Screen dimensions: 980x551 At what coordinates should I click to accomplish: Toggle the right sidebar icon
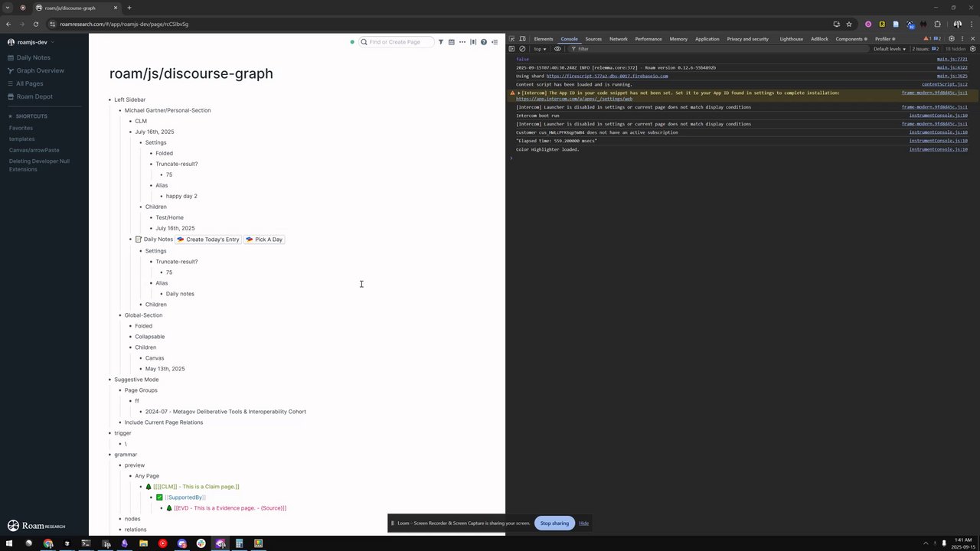495,42
